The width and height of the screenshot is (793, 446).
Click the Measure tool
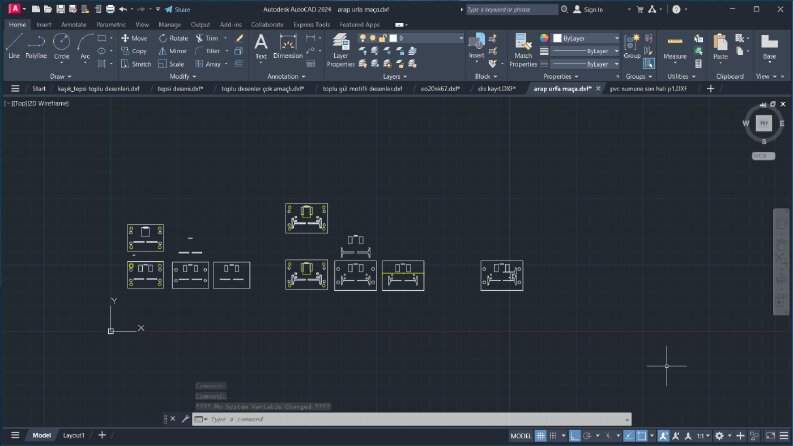tap(675, 48)
